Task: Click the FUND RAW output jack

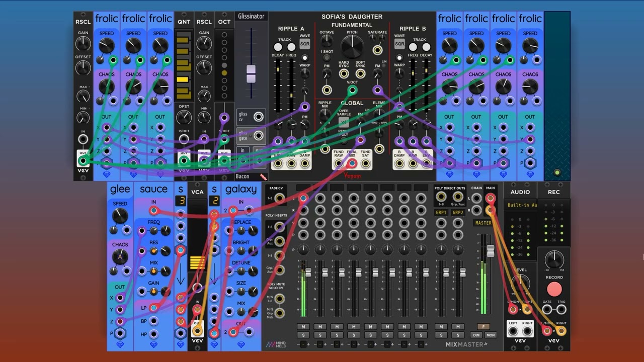Action: click(x=339, y=163)
